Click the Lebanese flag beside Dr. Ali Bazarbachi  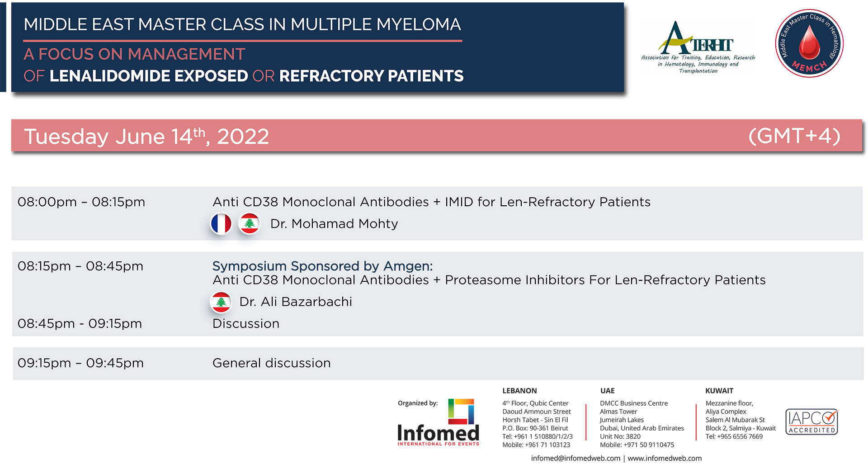pos(221,302)
